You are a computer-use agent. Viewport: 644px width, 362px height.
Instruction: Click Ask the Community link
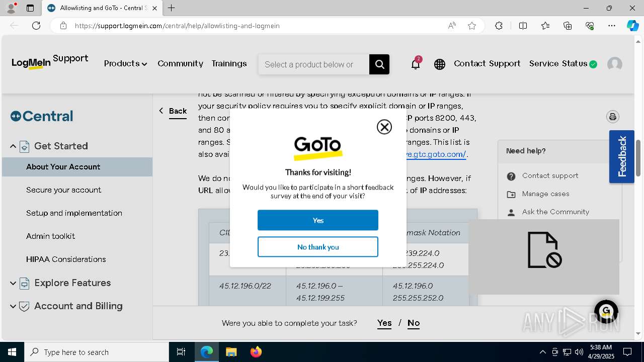point(555,212)
